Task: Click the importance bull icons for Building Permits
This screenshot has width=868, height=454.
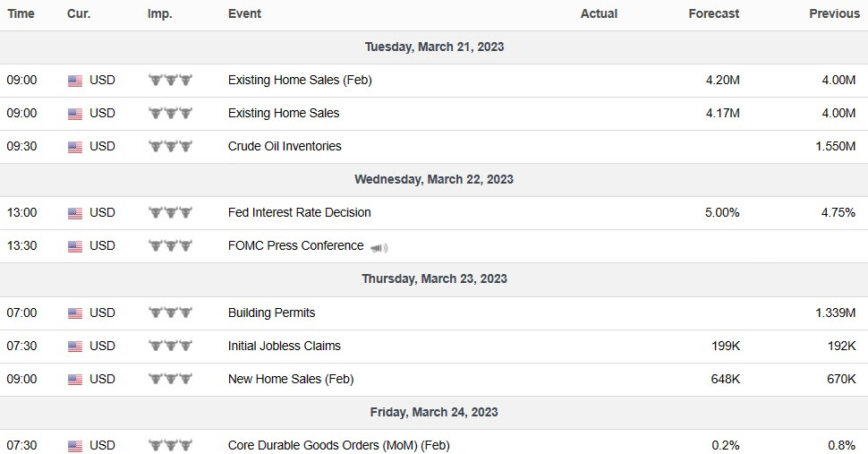Action: click(x=170, y=313)
